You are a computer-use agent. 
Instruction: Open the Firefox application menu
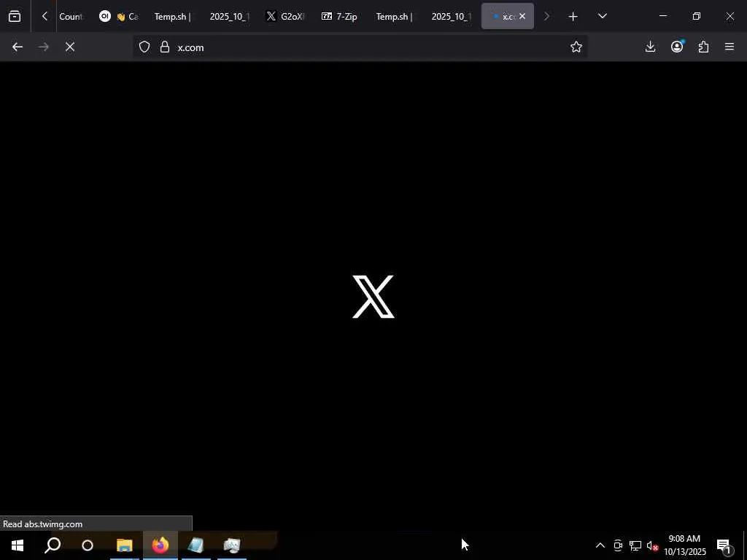pos(729,47)
